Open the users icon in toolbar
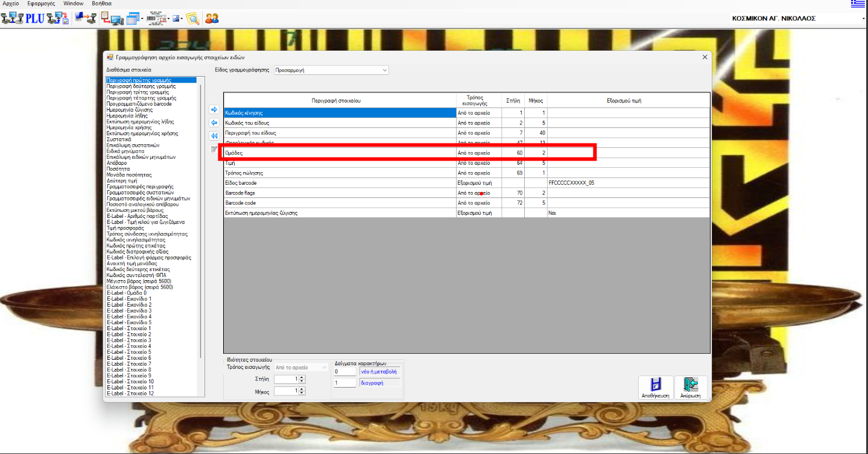The height and width of the screenshot is (454, 868). tap(212, 19)
